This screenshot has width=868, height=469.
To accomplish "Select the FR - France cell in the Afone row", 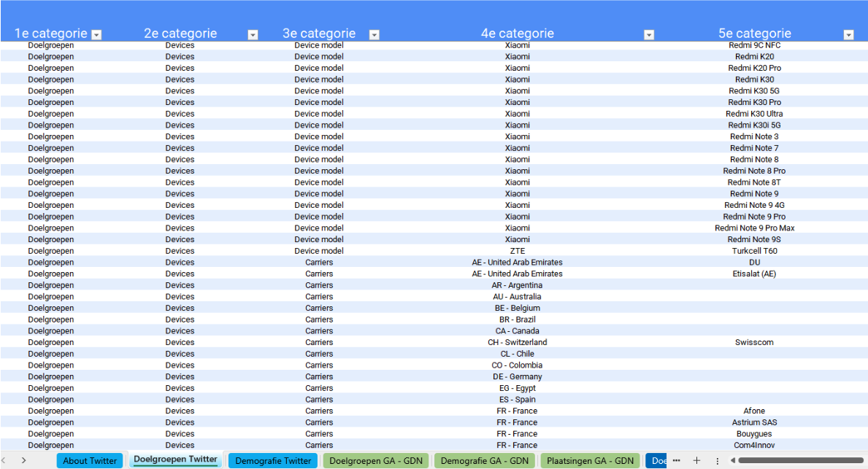I will pos(518,411).
